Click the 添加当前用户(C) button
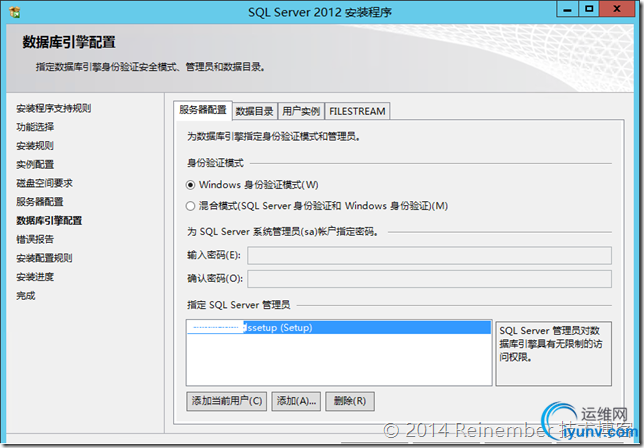The image size is (644, 448). point(227,401)
